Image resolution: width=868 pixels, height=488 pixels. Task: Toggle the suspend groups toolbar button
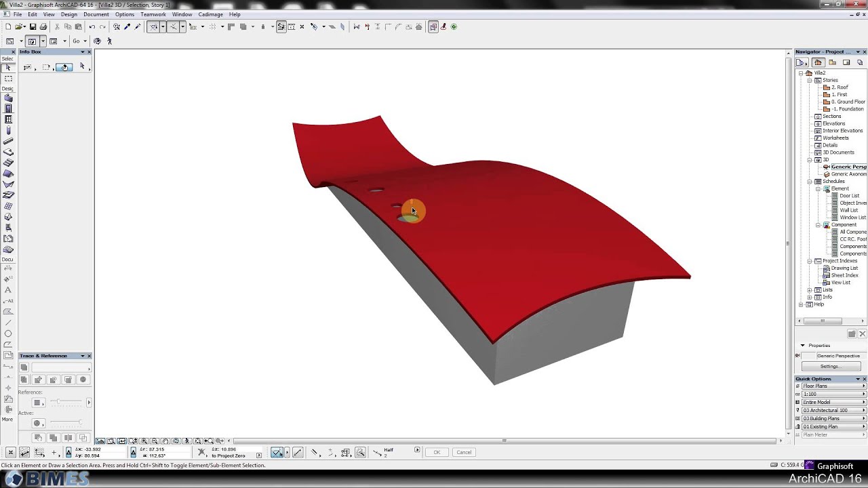pyautogui.click(x=281, y=27)
